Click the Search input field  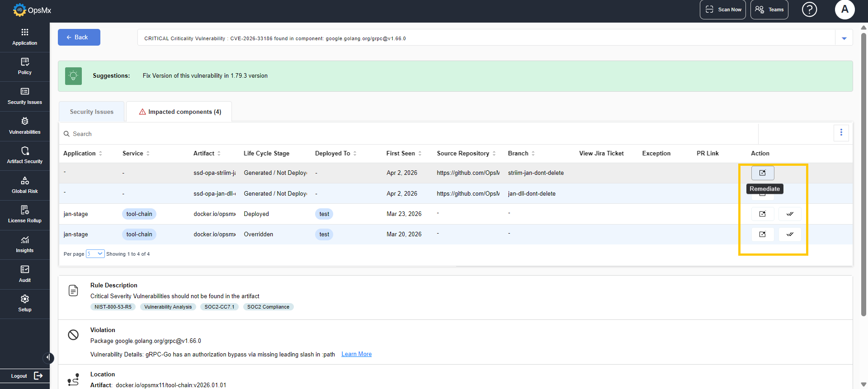[407, 134]
